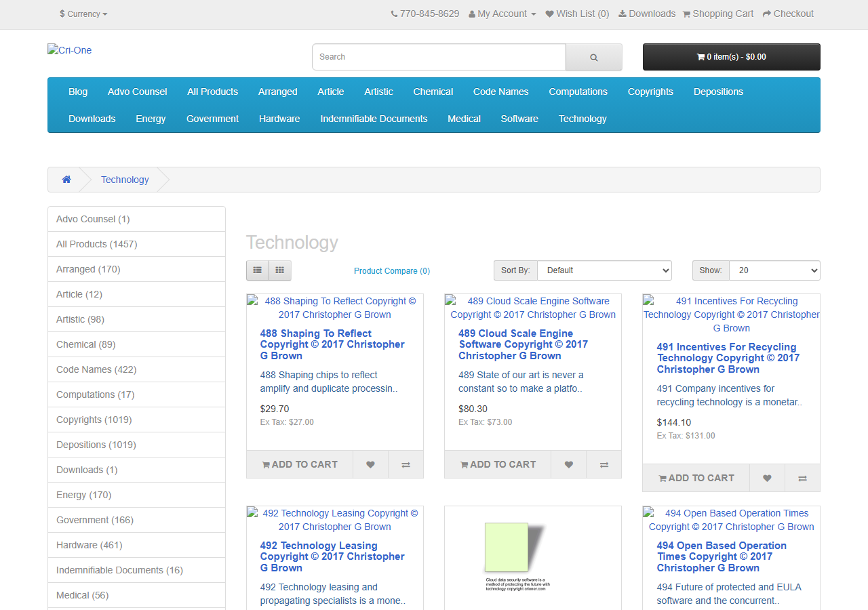Add 488 Shaping To Reflect to cart
The height and width of the screenshot is (610, 868).
[x=300, y=464]
